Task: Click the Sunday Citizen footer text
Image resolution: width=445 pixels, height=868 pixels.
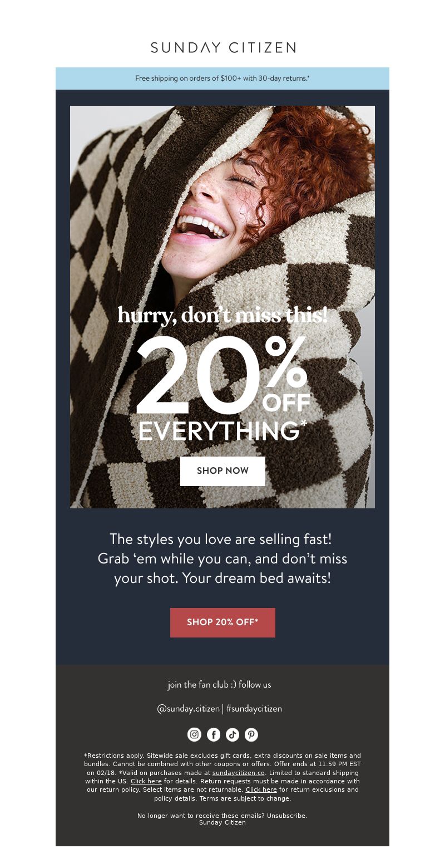Action: [x=222, y=822]
